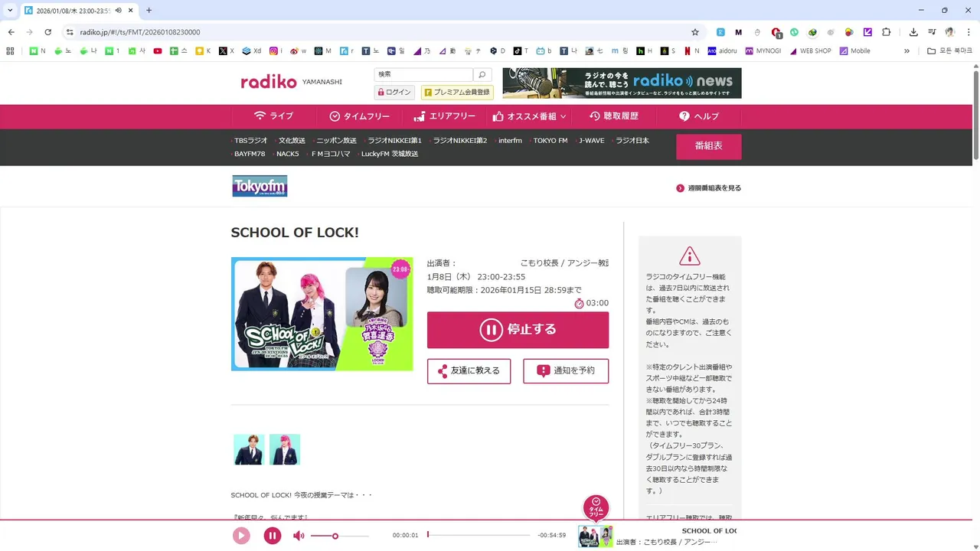Open the apps grid bookmarks icon
The image size is (980, 551).
(10, 51)
